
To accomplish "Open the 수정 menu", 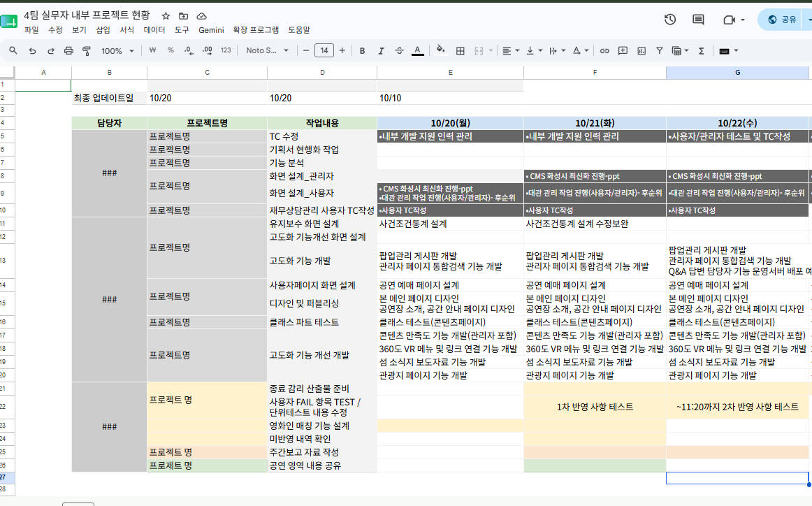I will (55, 30).
